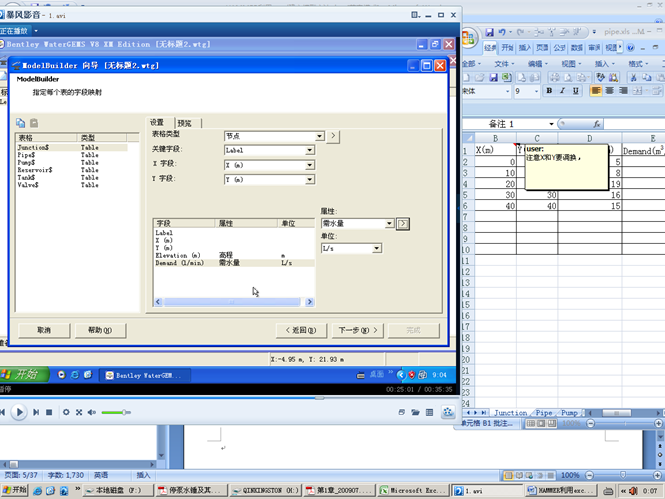Click the floppy Save icon in Excel's classic toolbar
665x499 pixels.
point(493,77)
